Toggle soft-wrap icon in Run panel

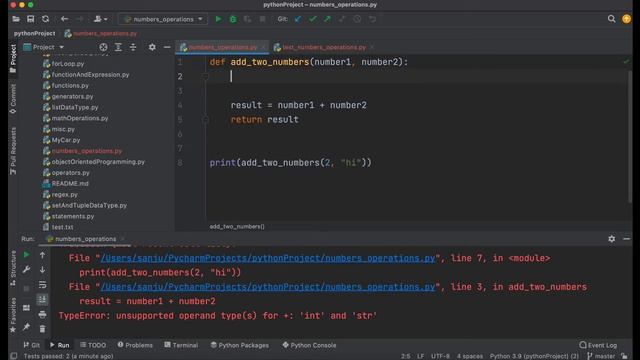click(42, 284)
